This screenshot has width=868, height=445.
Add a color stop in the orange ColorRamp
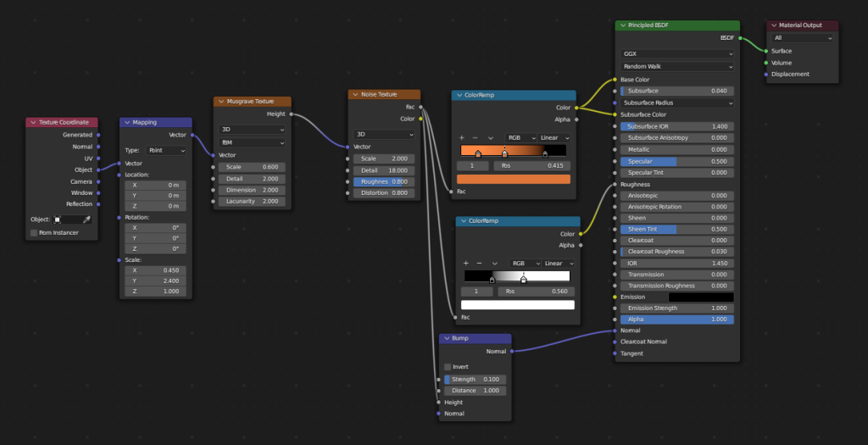click(x=462, y=137)
